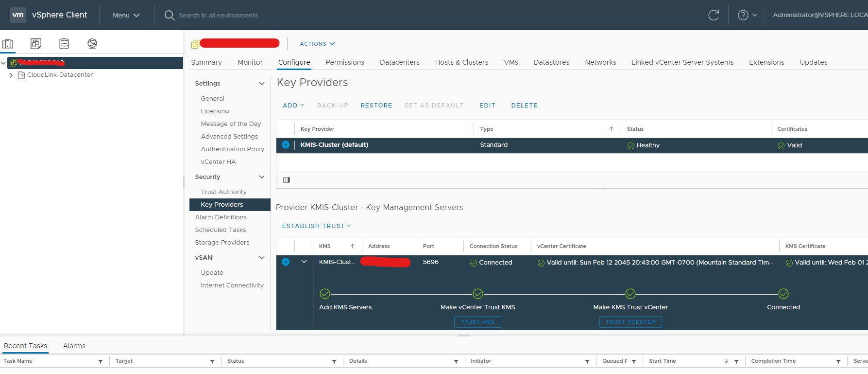Filter Recent Tasks by Task Name column
The image size is (868, 374).
(x=101, y=361)
